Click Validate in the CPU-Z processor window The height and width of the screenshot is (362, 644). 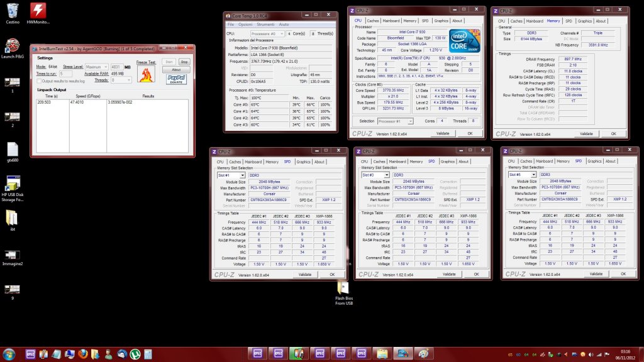click(443, 133)
